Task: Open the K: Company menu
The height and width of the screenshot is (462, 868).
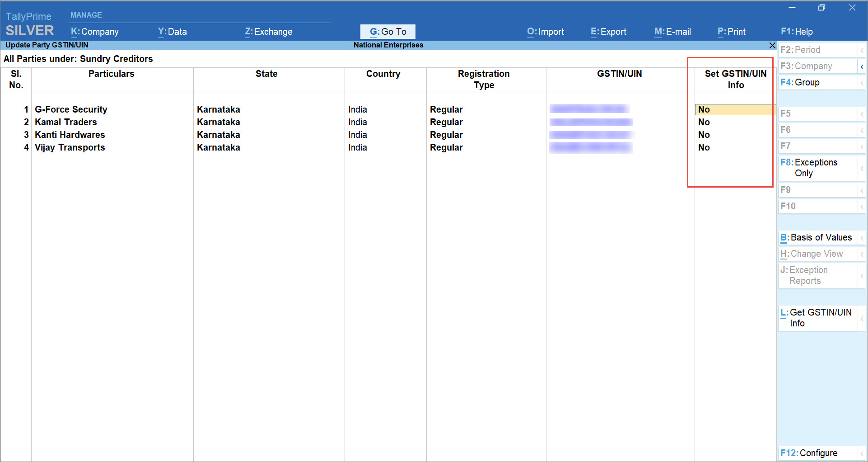Action: [x=95, y=32]
